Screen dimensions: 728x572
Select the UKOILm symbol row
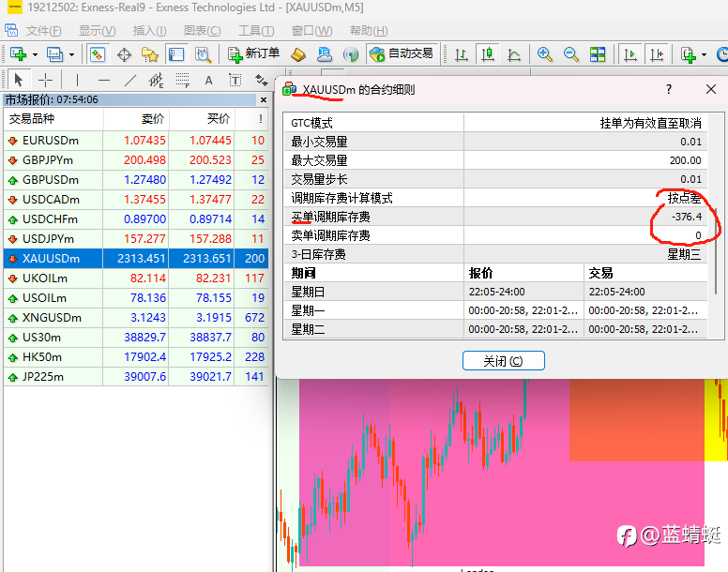click(x=136, y=278)
